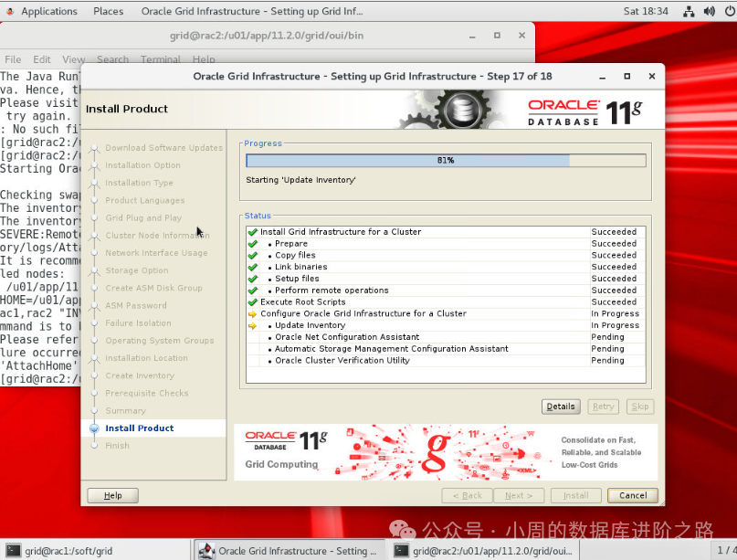
Task: Click green check icon beside Copy files
Action: point(252,255)
